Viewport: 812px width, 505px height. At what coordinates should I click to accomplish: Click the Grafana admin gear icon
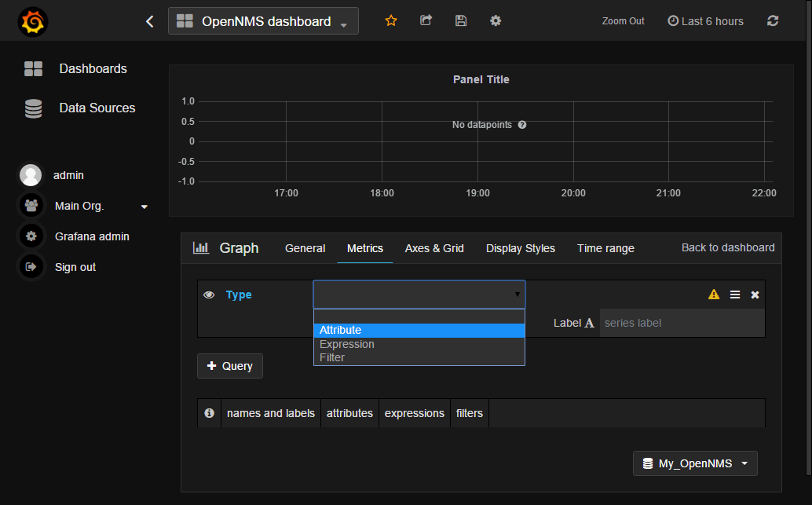coord(31,236)
